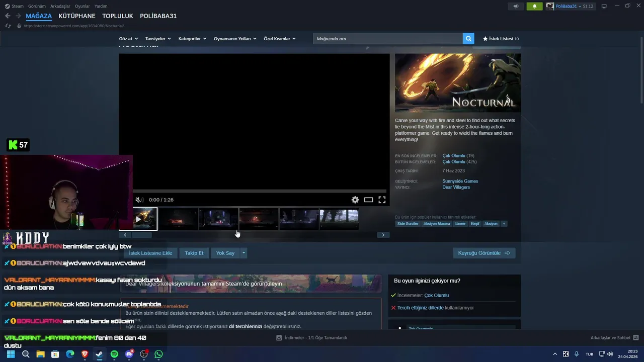Viewport: 644px width, 362px height.
Task: Open the POLİBABA31 profile tab
Action: (x=158, y=16)
